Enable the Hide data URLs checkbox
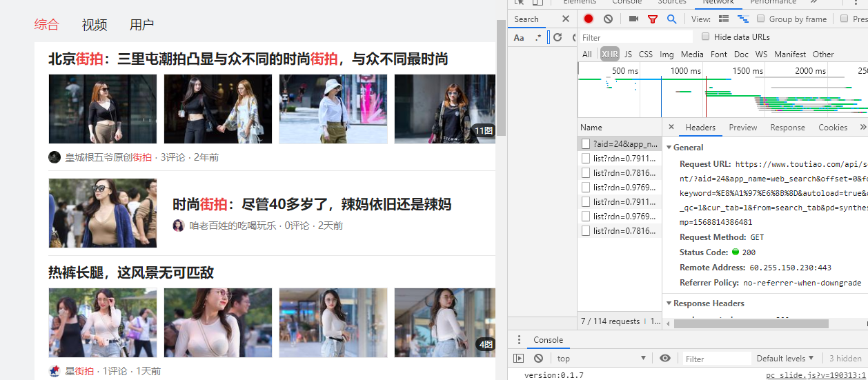The image size is (868, 380). coord(705,37)
